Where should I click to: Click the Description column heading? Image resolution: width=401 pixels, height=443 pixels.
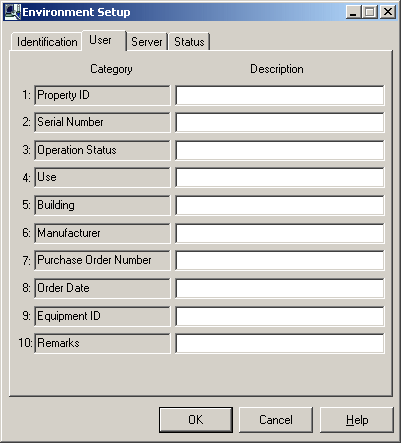click(277, 69)
